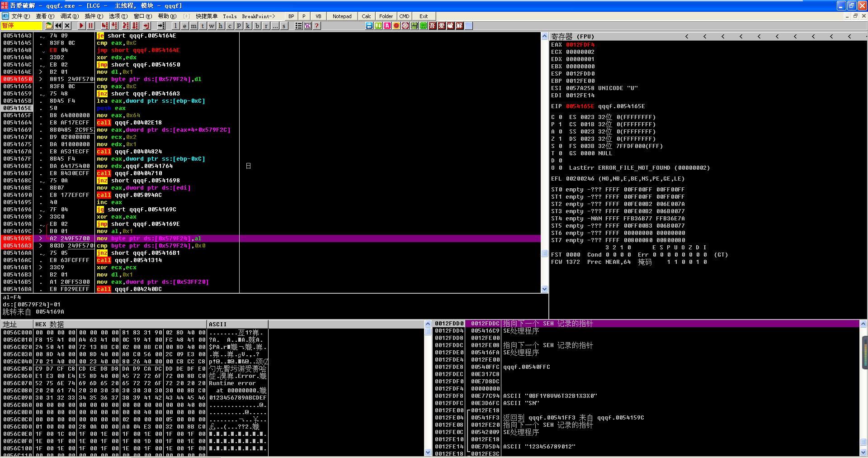Launch Notepad from the toolbar button
Viewport: 868px width, 458px height.
tap(342, 16)
